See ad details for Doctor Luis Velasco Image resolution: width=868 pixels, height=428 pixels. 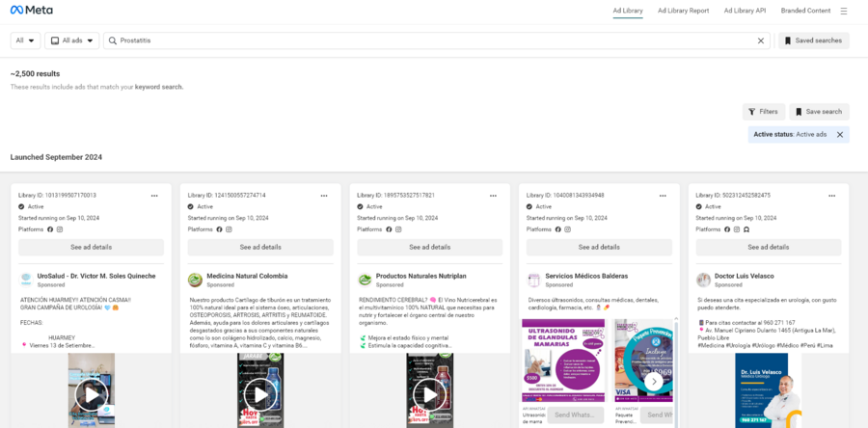click(x=768, y=247)
